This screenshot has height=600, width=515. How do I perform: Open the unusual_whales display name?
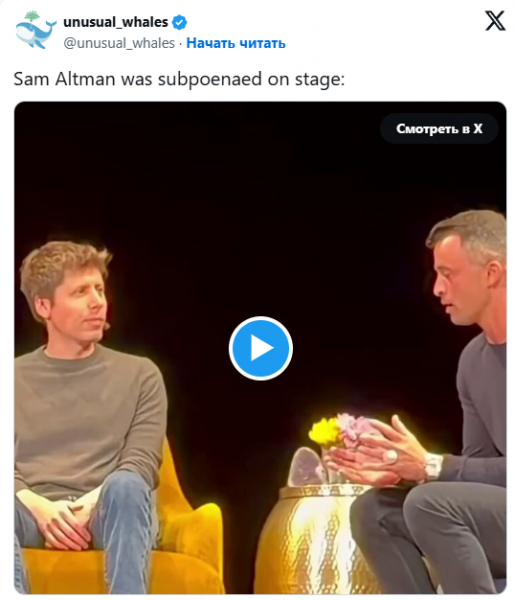coord(115,22)
